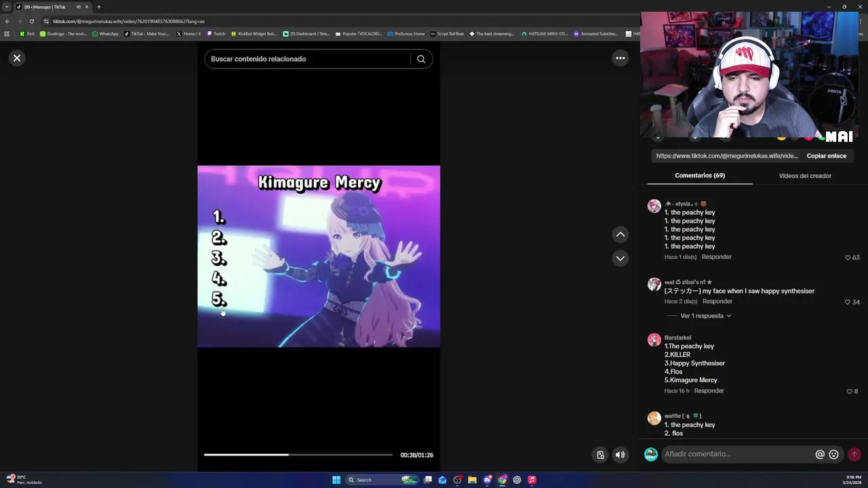Screen dimensions: 868x488
Task: Open Discord from taskbar
Action: coord(487,480)
